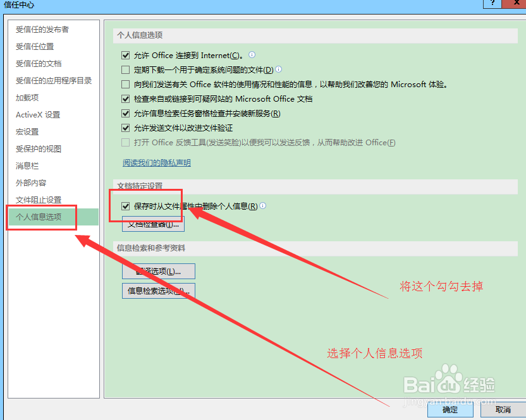Uncheck 检查来自或链接到可疑网站的 Microsoft Office 文档
This screenshot has width=526, height=420.
point(125,99)
